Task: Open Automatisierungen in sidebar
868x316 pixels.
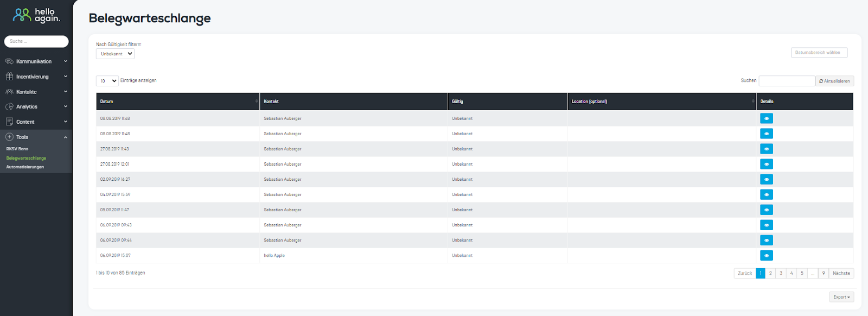Action: (25, 167)
